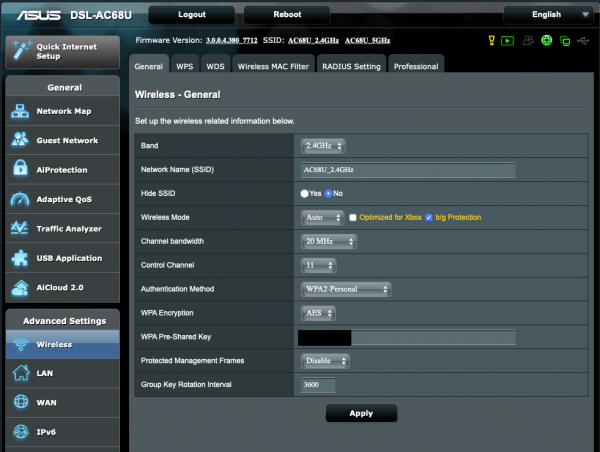Click the guest network users status icon

pyautogui.click(x=528, y=41)
